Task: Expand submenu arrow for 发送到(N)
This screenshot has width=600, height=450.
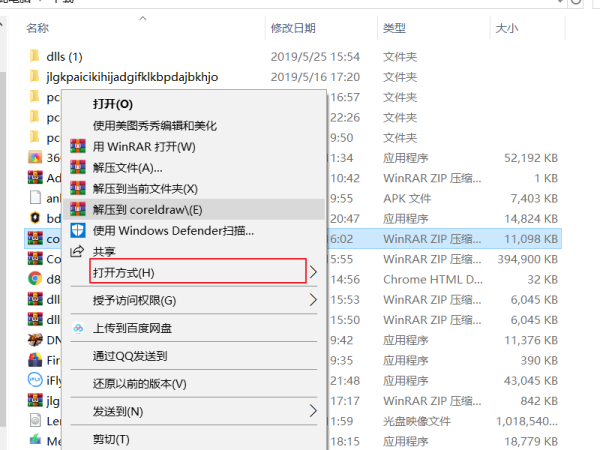Action: (x=313, y=411)
